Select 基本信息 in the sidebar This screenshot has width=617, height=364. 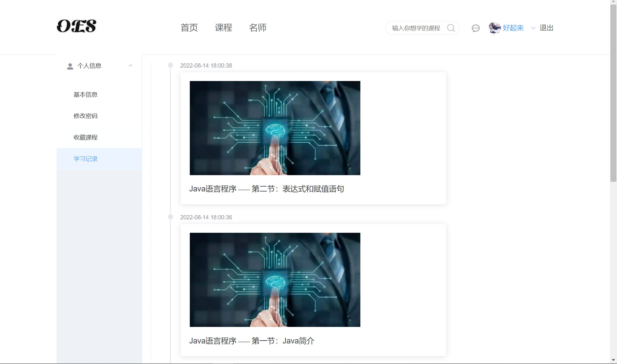coord(85,95)
